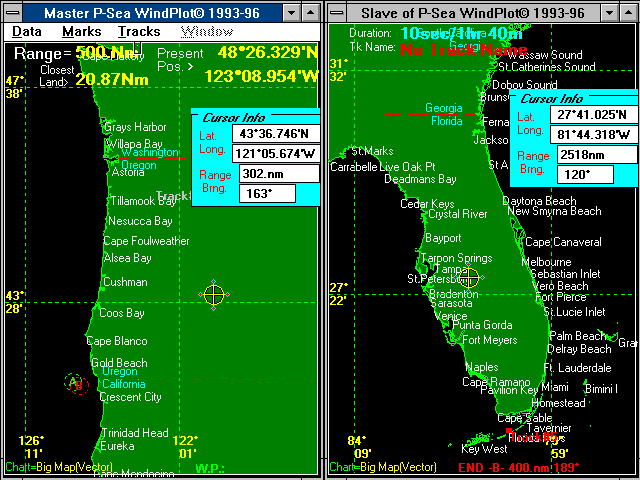The height and width of the screenshot is (480, 640).
Task: Click the Nesucca Bay label
Action: [x=140, y=221]
